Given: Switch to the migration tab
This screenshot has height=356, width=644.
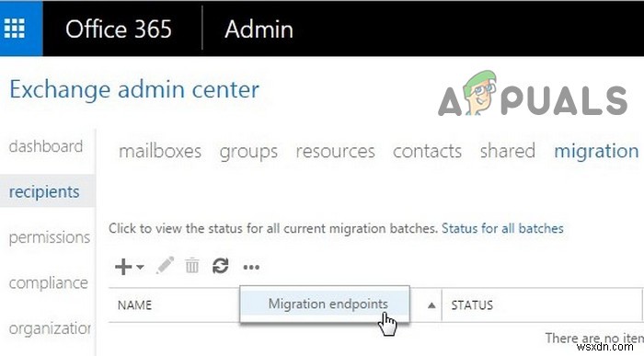Looking at the screenshot, I should click(x=596, y=152).
